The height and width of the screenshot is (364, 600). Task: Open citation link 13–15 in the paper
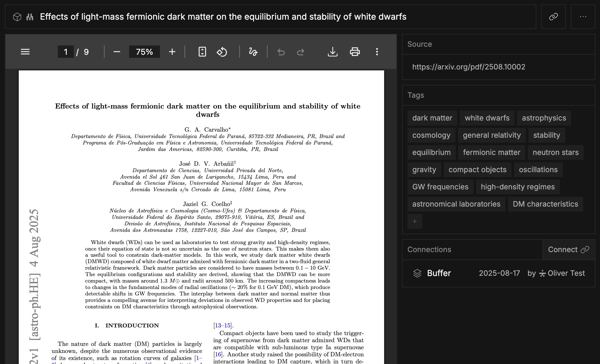point(223,326)
